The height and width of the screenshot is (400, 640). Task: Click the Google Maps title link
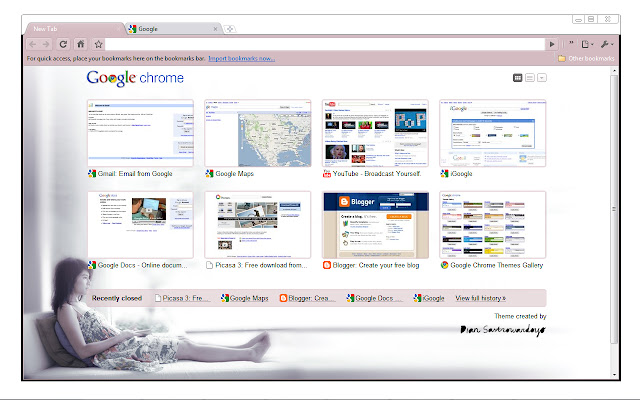(x=234, y=173)
